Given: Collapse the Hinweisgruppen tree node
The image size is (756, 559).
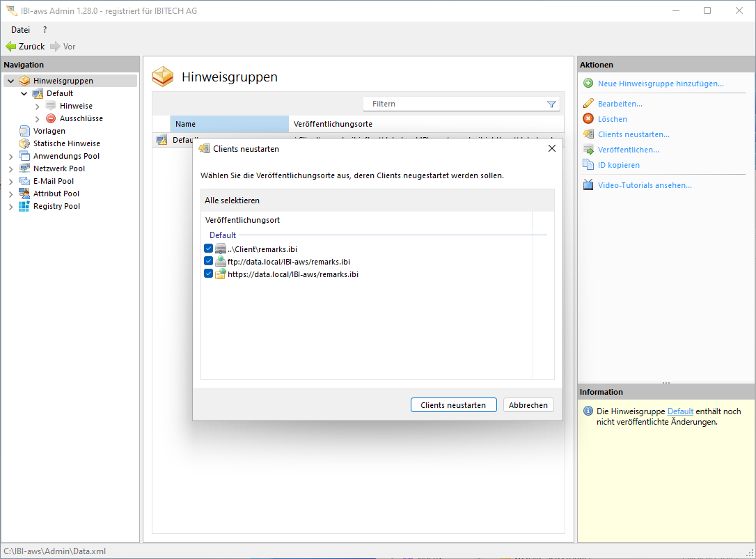Looking at the screenshot, I should click(x=10, y=81).
